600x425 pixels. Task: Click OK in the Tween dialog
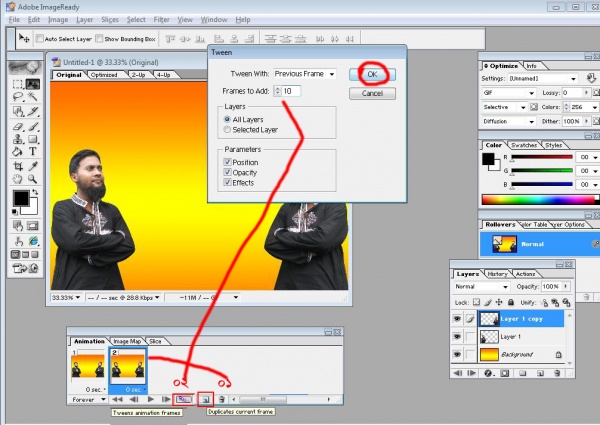372,74
